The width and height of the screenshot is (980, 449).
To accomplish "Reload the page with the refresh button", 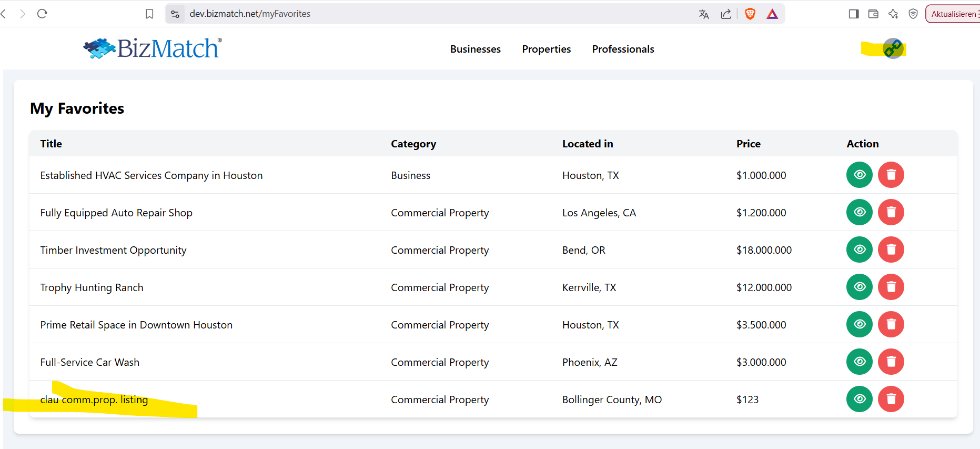I will click(43, 14).
